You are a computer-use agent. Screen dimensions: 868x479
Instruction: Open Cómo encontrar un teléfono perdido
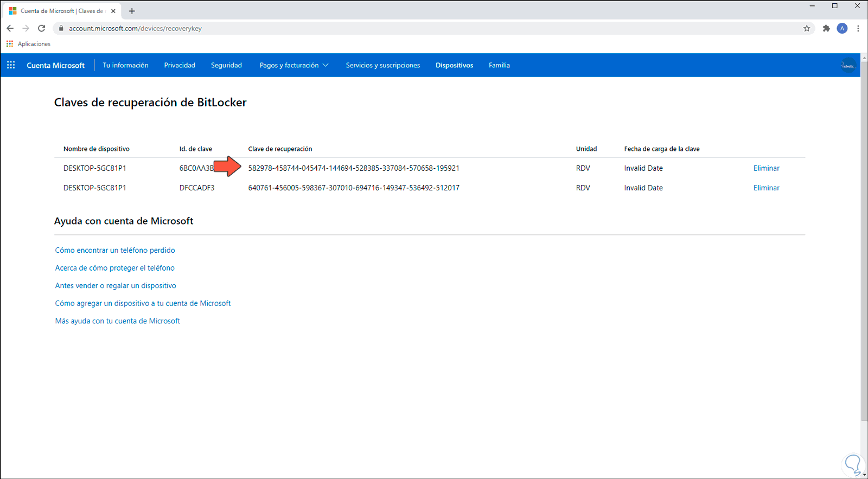click(x=115, y=250)
